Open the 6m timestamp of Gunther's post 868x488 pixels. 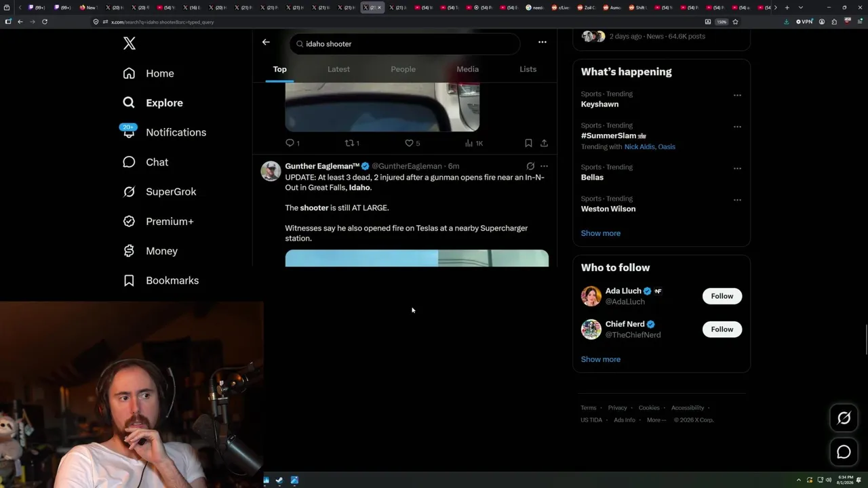coord(454,166)
